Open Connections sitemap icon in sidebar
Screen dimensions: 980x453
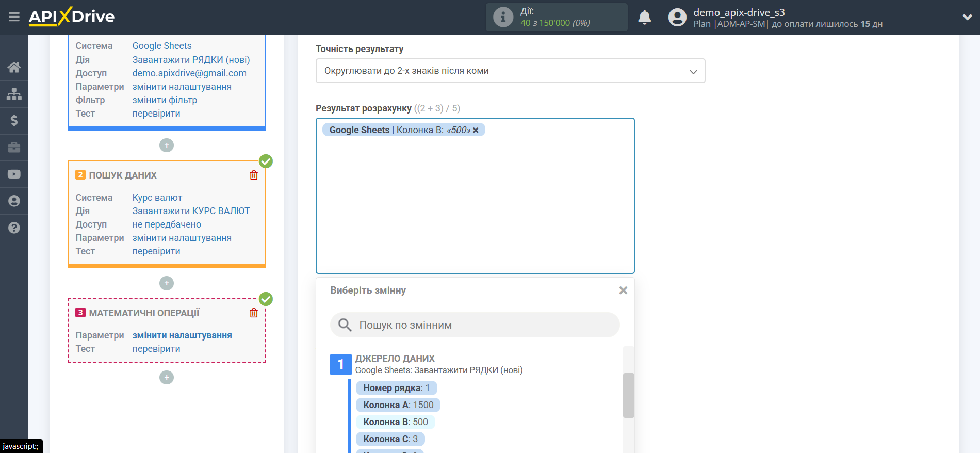(14, 94)
